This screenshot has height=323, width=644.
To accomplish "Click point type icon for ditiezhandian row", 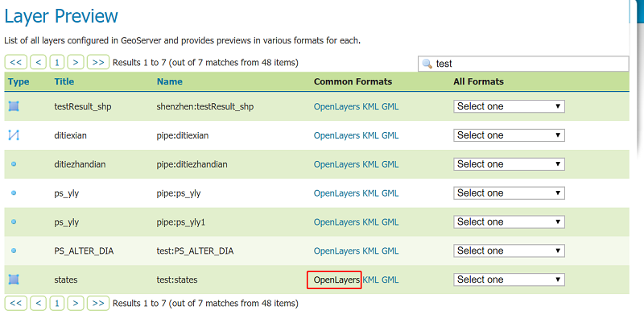I will click(14, 164).
